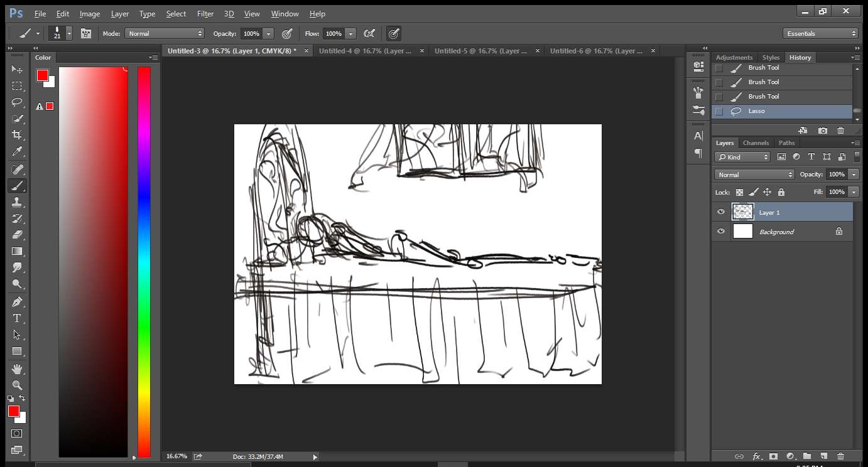Select the Rectangular Marquee tool
Screen dimensions: 868x467
point(17,86)
